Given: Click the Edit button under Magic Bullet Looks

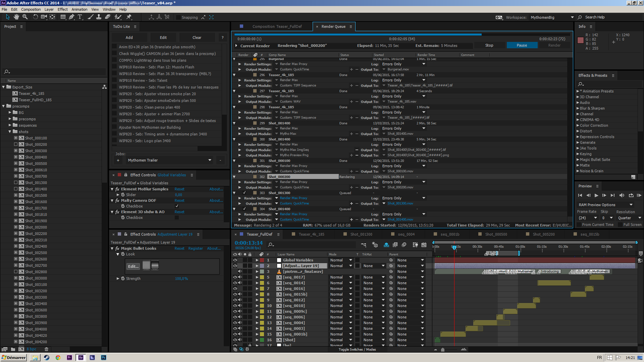Looking at the screenshot, I should click(x=132, y=267).
